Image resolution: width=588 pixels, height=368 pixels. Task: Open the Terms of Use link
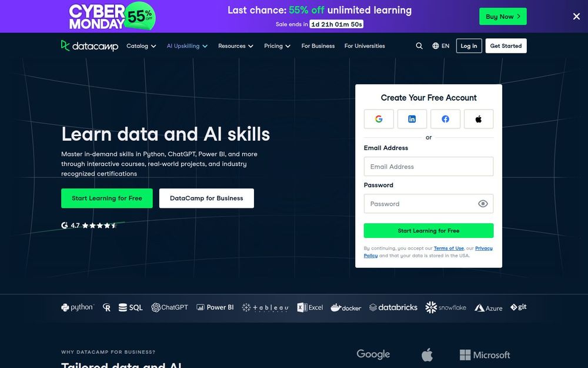pos(449,248)
